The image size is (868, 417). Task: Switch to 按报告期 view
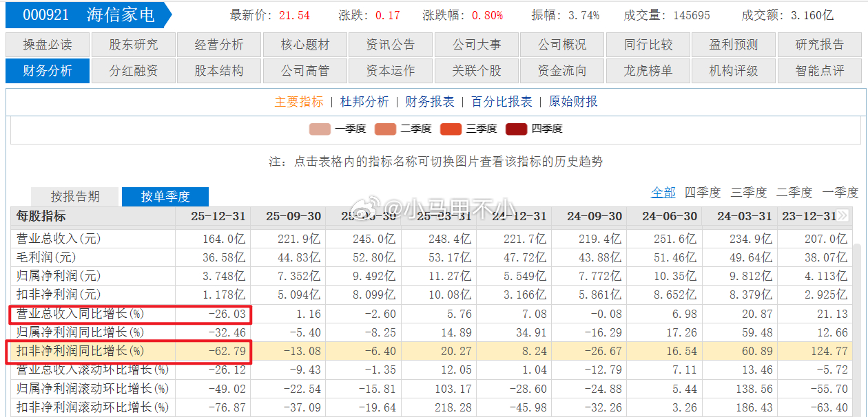74,196
